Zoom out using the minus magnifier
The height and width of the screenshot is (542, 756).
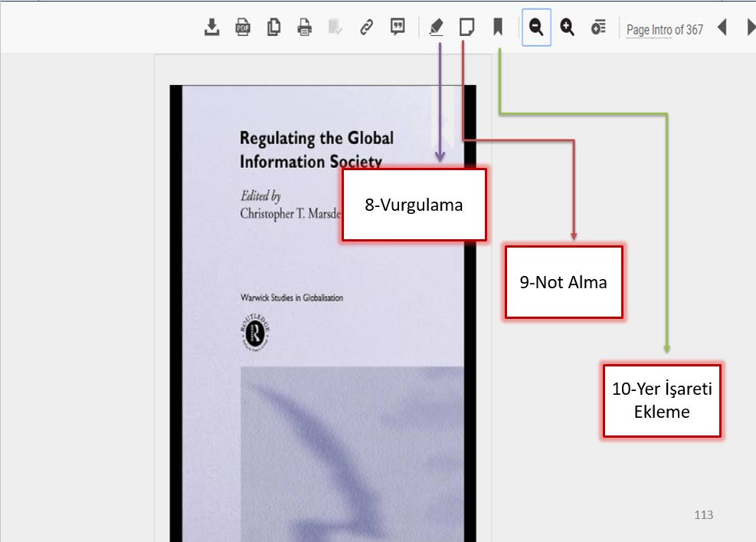point(536,27)
